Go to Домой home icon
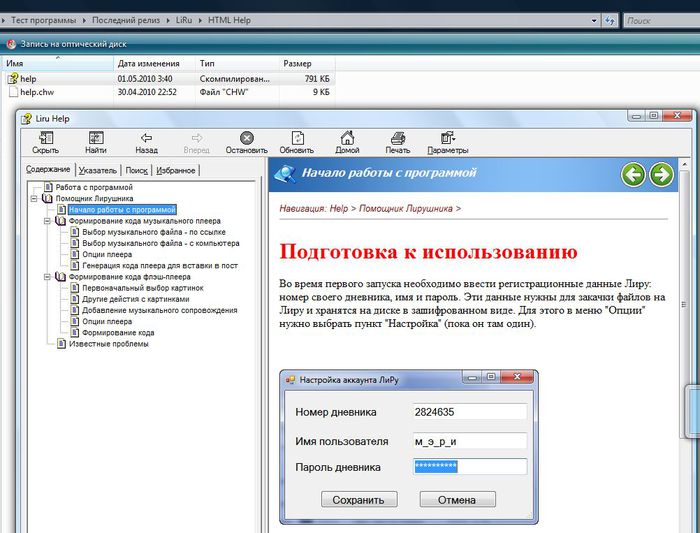Screen dimensions: 700x533 click(x=347, y=137)
